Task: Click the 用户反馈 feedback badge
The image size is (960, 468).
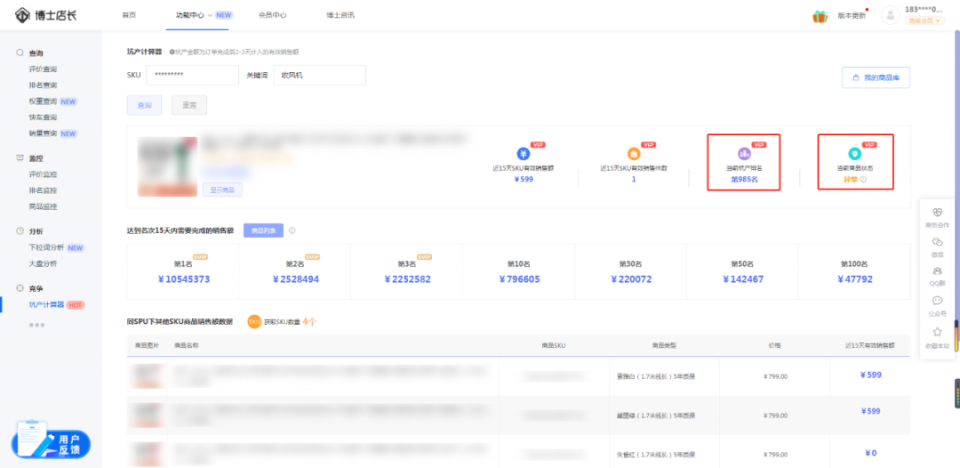Action: click(52, 443)
